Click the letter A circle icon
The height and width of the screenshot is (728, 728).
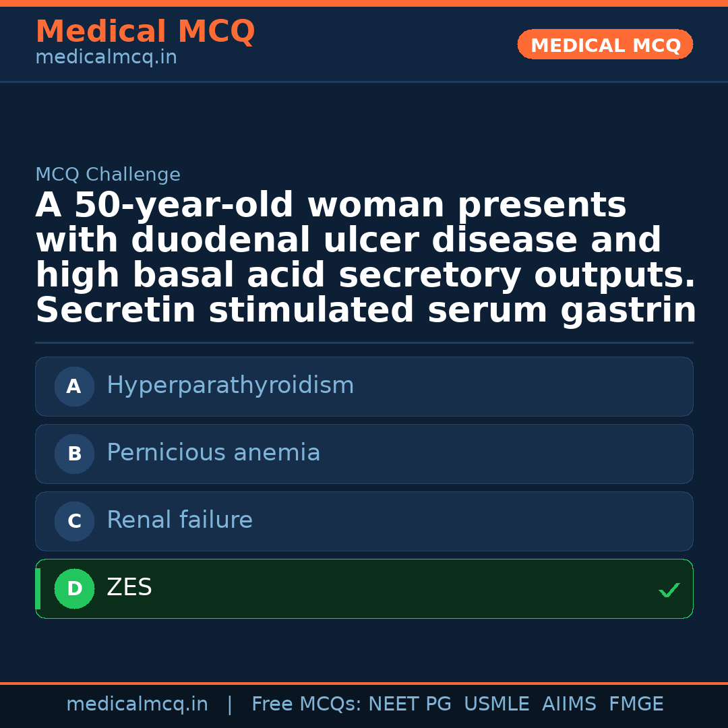click(74, 387)
